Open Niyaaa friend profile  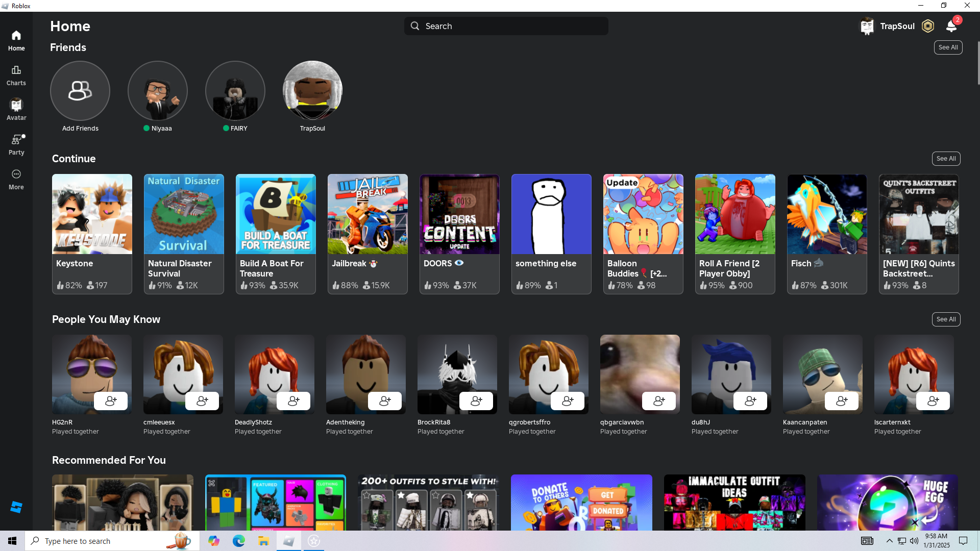click(158, 91)
